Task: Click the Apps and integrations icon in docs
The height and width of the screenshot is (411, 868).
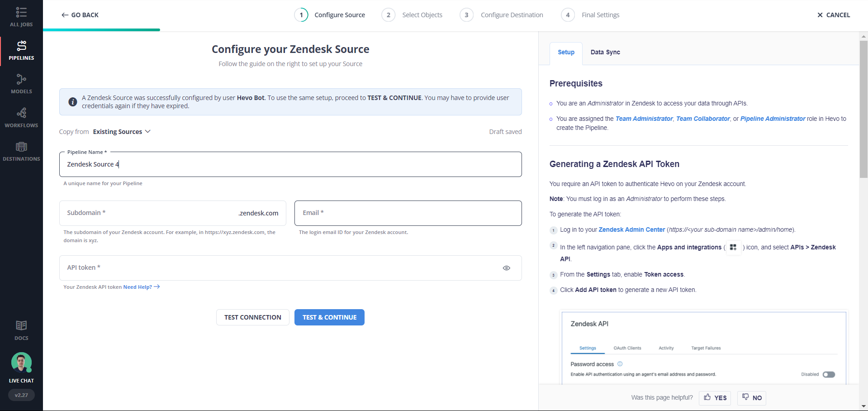Action: (733, 247)
